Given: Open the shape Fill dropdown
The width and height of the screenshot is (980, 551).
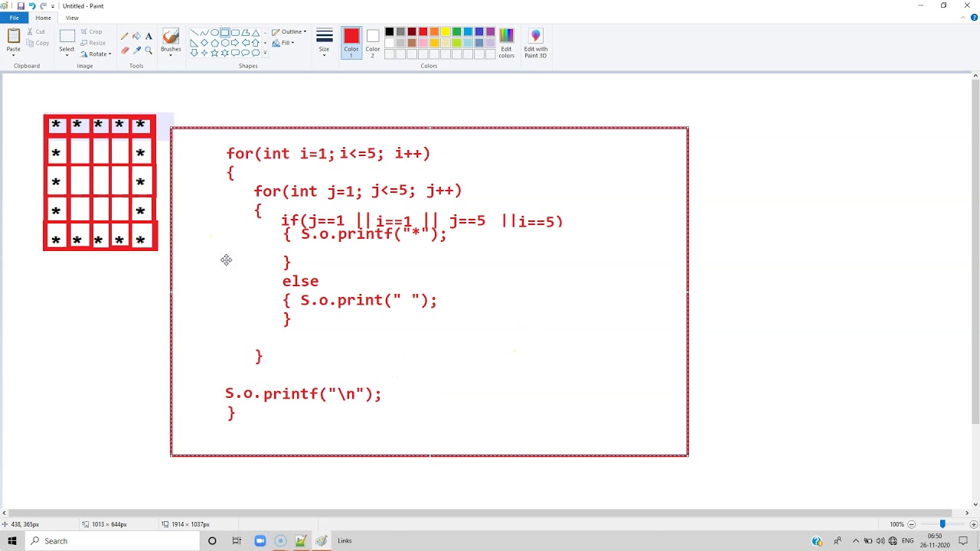Looking at the screenshot, I should point(283,43).
